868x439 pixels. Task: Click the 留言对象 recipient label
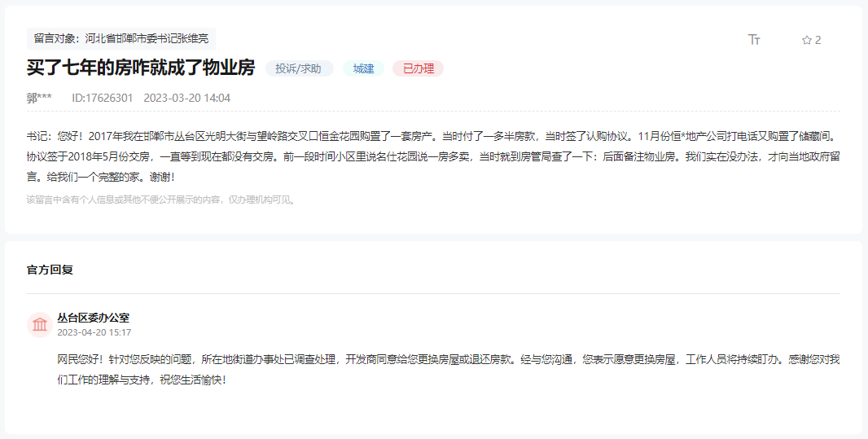pyautogui.click(x=121, y=39)
